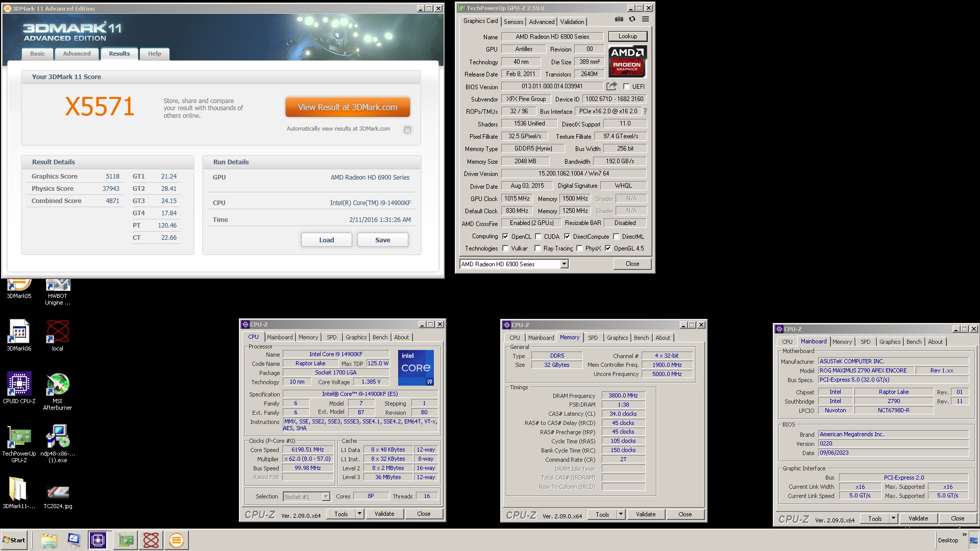The height and width of the screenshot is (551, 980).
Task: Expand Tools dropdown arrow in Mainboard window
Action: tap(894, 518)
